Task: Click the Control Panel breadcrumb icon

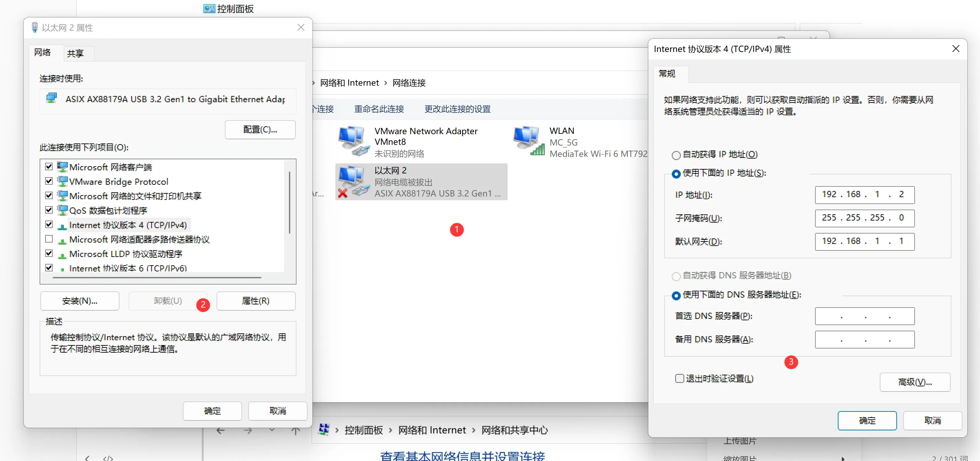Action: 324,429
